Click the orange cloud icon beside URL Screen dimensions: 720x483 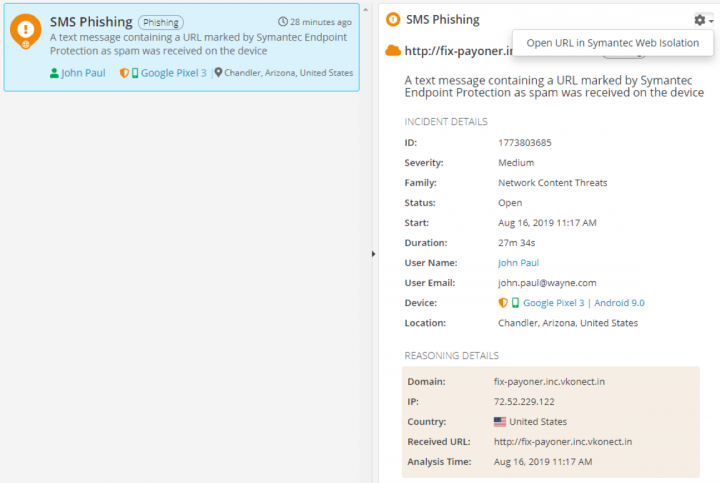tap(393, 51)
